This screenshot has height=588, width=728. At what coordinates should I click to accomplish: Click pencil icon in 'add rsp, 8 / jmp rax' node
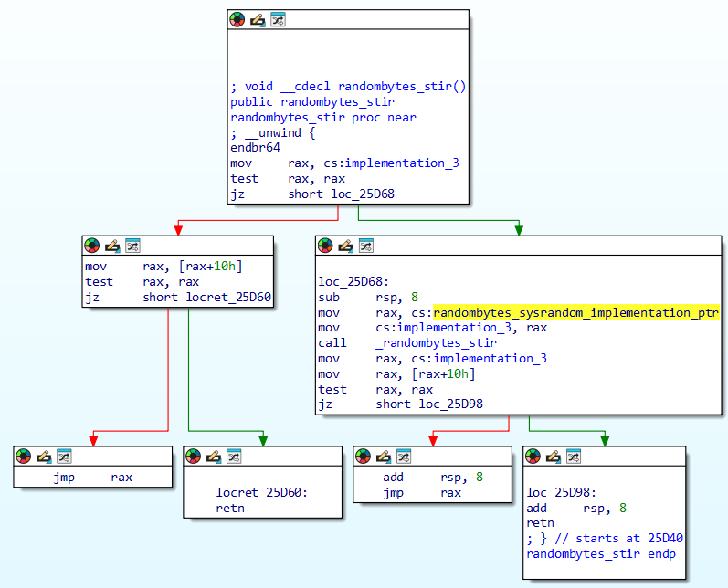coord(384,457)
